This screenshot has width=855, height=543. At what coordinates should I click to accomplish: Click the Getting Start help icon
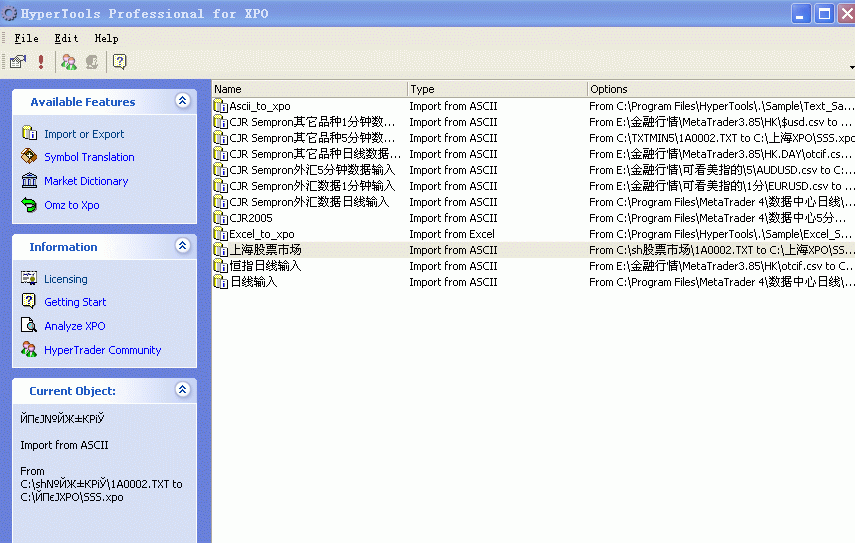[x=29, y=301]
